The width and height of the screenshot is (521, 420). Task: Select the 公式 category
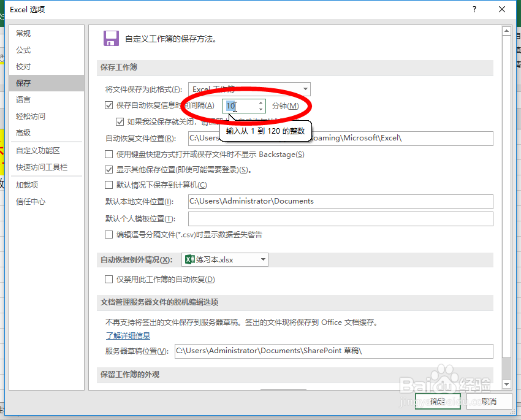pos(47,50)
